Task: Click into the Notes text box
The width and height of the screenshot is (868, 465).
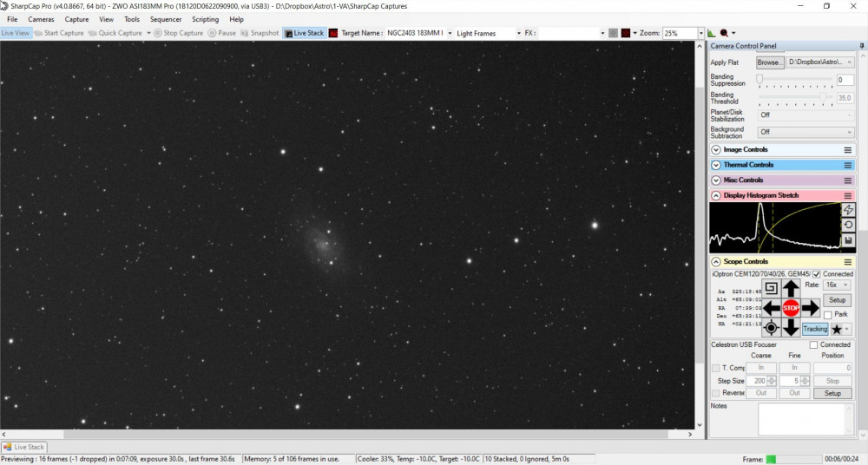Action: [806, 419]
